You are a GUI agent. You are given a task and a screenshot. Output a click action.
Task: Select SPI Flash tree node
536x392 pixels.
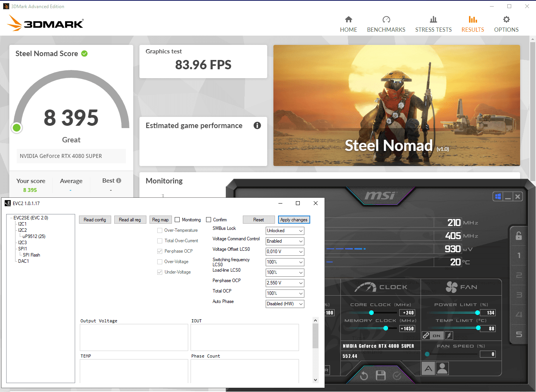[x=31, y=255]
